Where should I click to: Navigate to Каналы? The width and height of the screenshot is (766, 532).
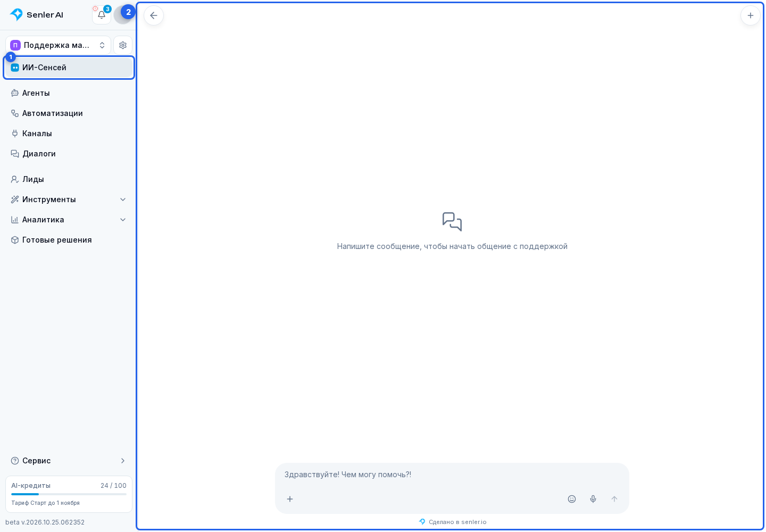pos(69,134)
